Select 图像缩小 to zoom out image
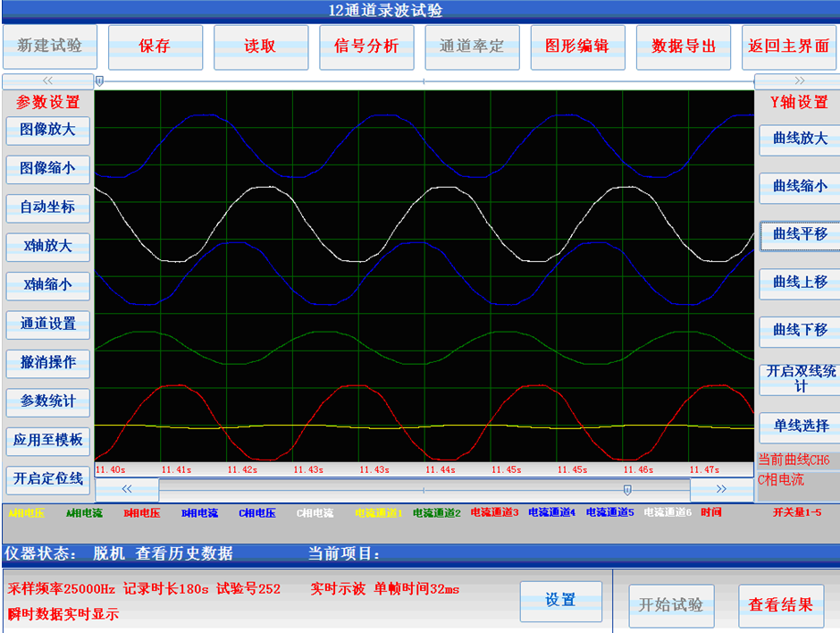 point(47,168)
